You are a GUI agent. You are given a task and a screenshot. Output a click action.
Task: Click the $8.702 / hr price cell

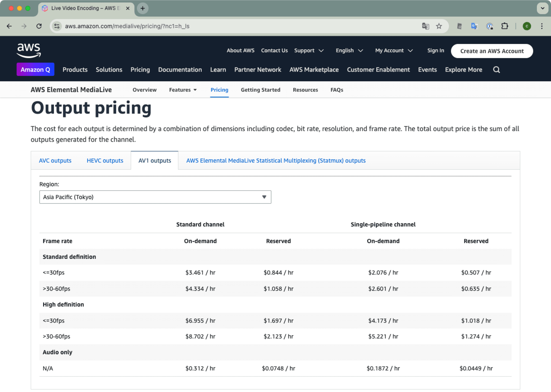click(x=200, y=336)
